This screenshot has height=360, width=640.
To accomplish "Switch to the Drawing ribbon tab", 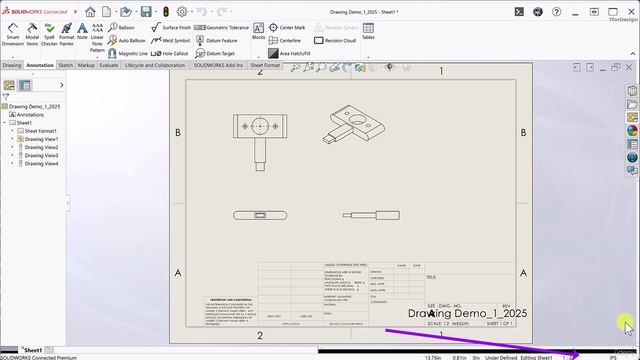I will tap(12, 65).
